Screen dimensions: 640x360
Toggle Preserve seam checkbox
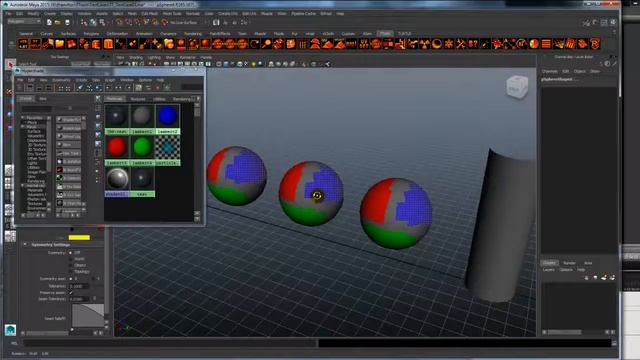(71, 293)
